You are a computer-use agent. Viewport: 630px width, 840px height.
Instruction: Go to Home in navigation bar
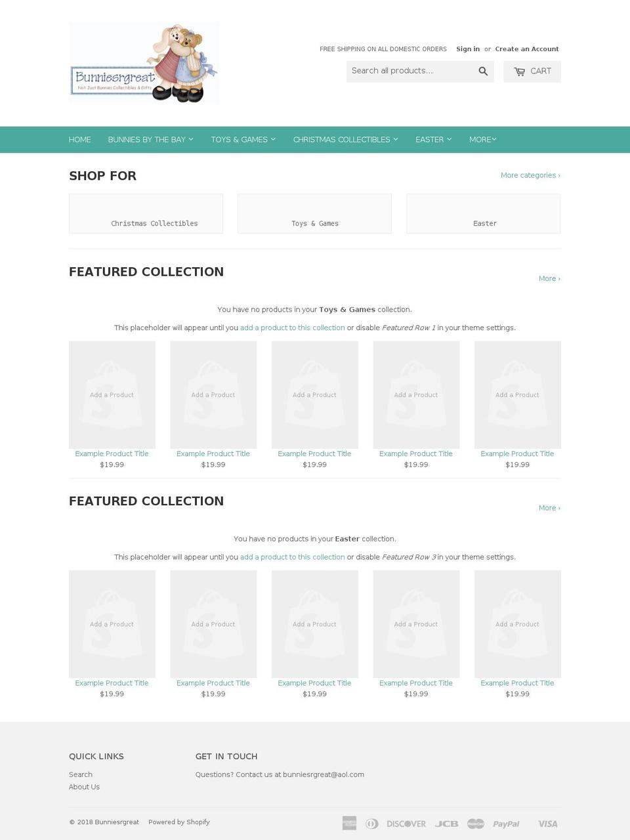coord(80,140)
